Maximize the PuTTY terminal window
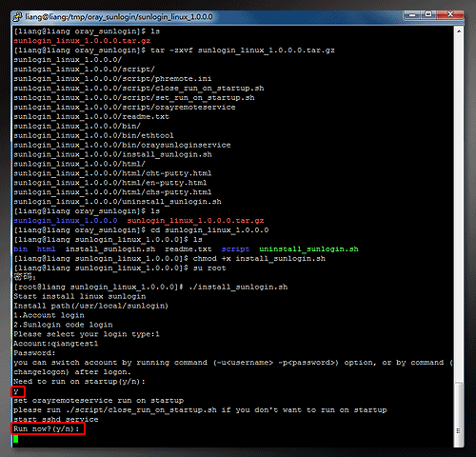The height and width of the screenshot is (457, 476). (428, 14)
